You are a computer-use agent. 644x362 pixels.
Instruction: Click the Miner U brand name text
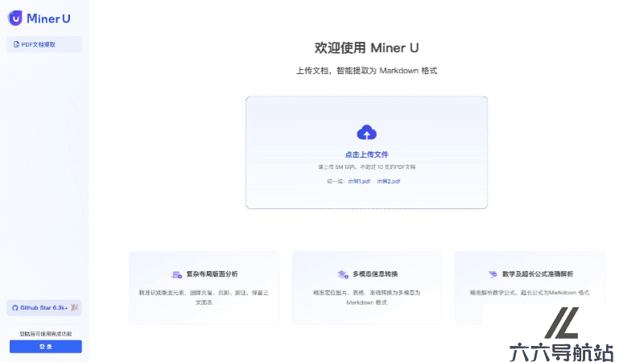coord(48,19)
